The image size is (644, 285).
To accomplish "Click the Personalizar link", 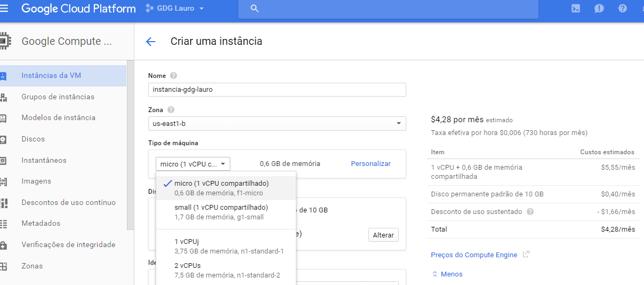I will 371,164.
